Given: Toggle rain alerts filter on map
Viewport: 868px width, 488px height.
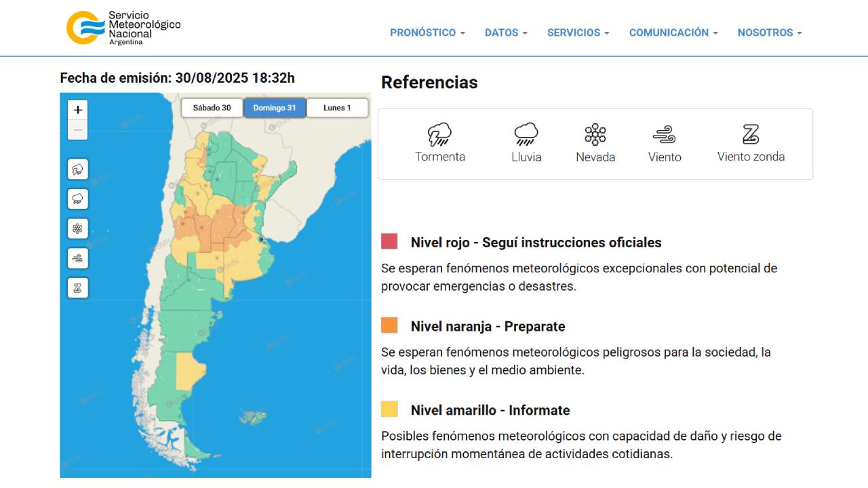Looking at the screenshot, I should point(78,199).
